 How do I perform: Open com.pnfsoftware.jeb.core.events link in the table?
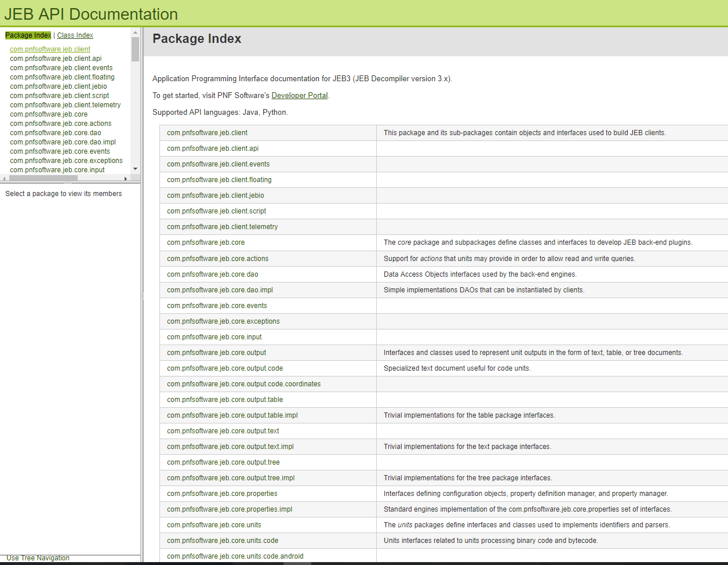[x=217, y=306]
